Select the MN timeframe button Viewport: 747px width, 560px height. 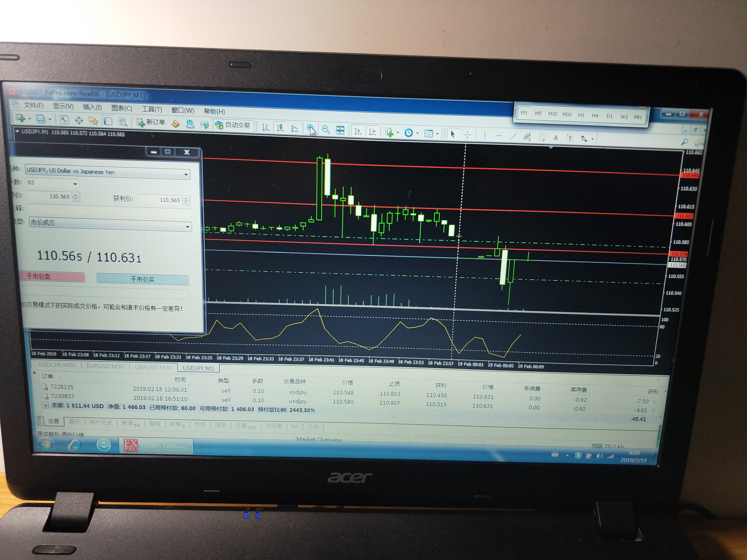637,117
